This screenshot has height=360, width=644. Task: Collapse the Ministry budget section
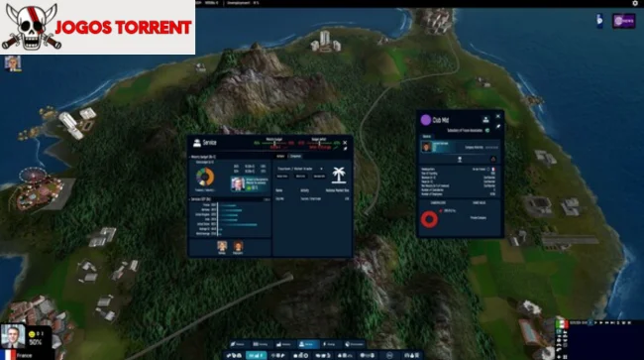tap(204, 157)
